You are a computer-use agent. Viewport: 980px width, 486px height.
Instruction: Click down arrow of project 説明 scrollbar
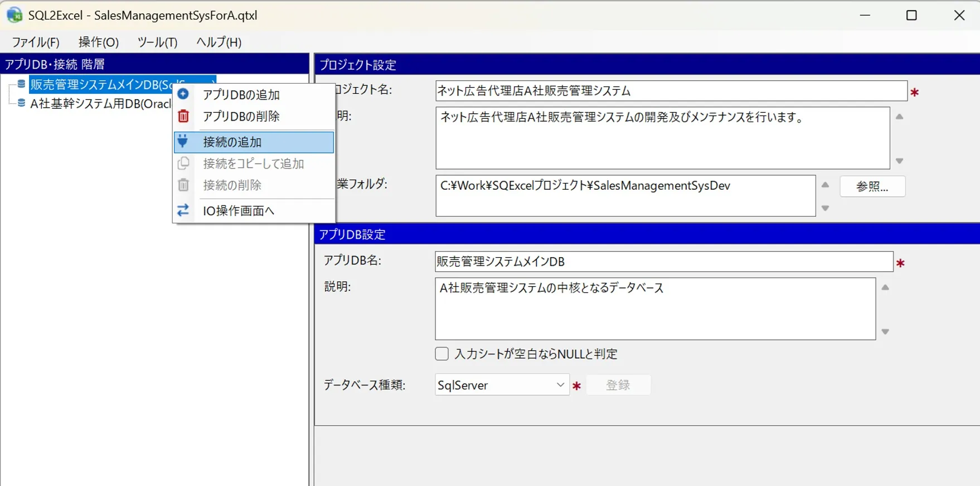point(899,161)
